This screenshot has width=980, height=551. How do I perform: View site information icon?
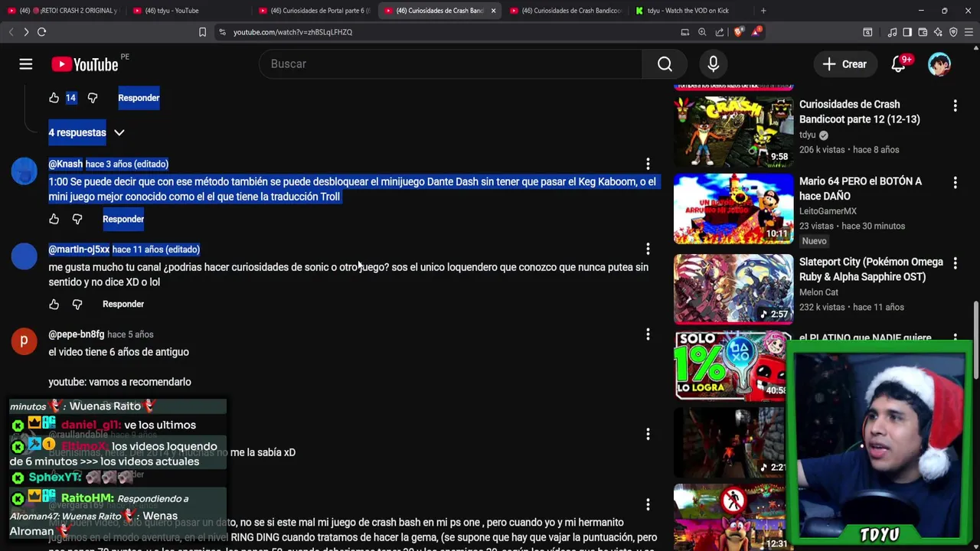tap(222, 32)
